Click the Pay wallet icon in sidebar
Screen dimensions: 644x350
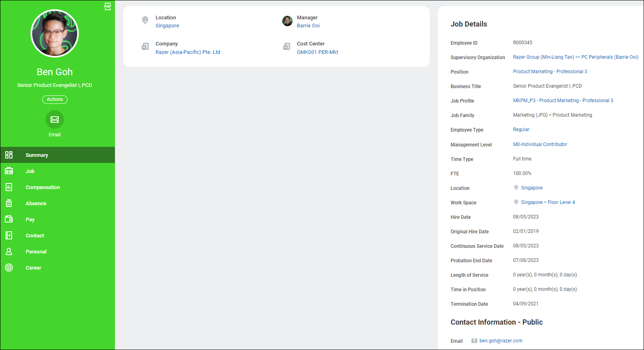click(9, 219)
